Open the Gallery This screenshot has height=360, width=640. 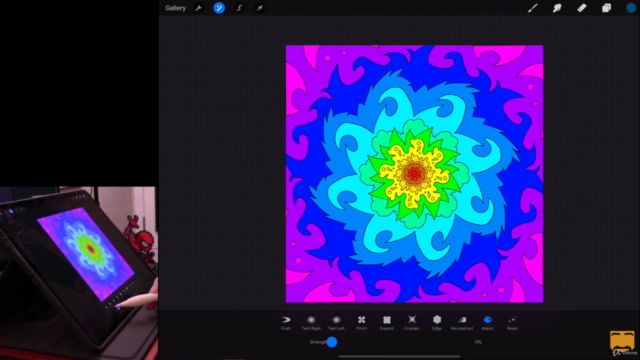(x=176, y=8)
